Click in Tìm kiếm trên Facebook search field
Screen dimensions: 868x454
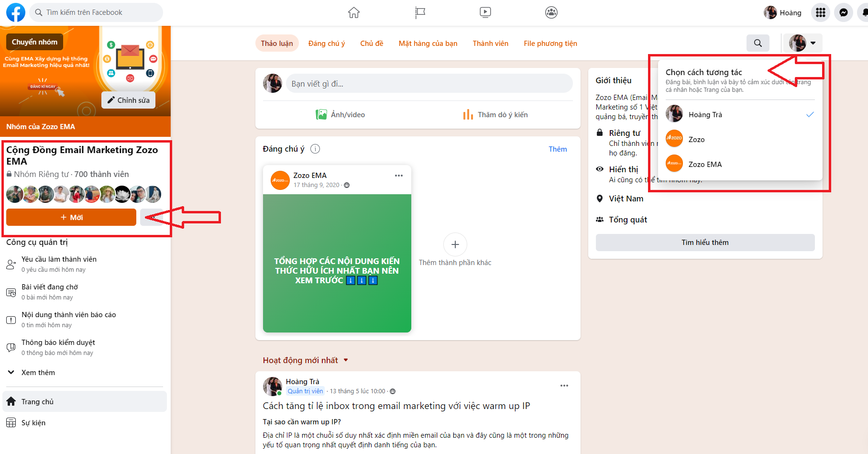[96, 12]
